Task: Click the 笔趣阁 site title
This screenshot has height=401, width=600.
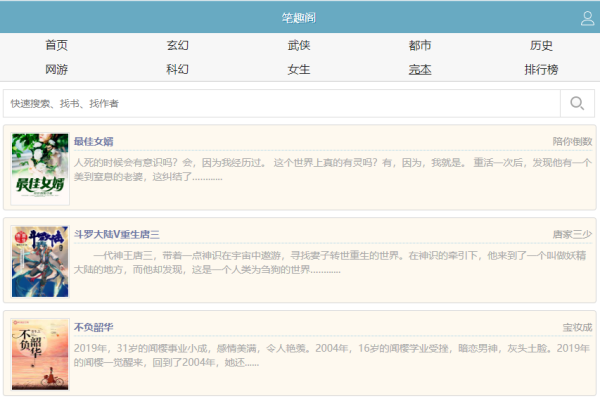Action: (299, 18)
